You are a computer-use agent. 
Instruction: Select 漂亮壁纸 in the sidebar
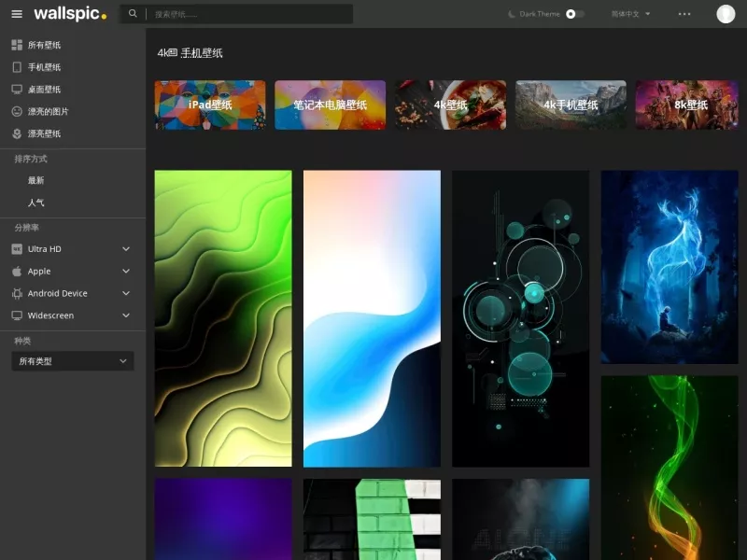tap(44, 133)
